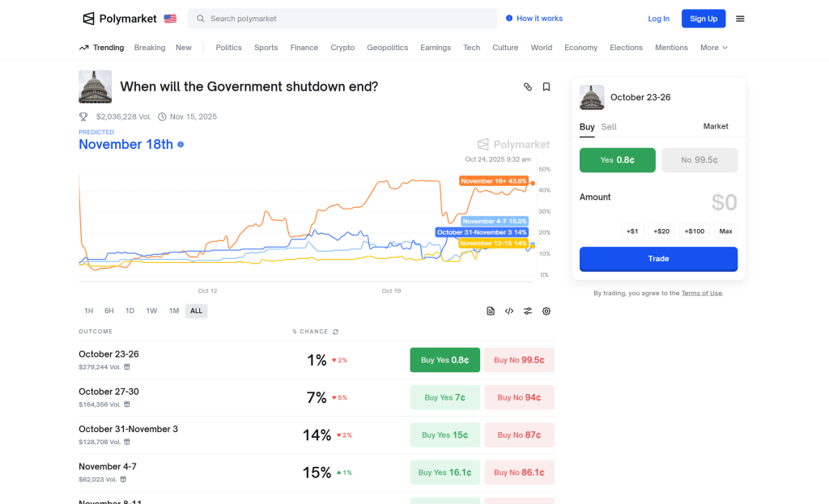Click the Search polymarket field

click(342, 19)
